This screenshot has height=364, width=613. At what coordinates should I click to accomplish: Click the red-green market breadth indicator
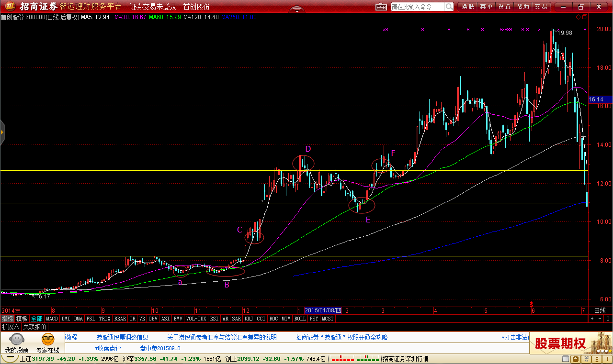pos(355,359)
